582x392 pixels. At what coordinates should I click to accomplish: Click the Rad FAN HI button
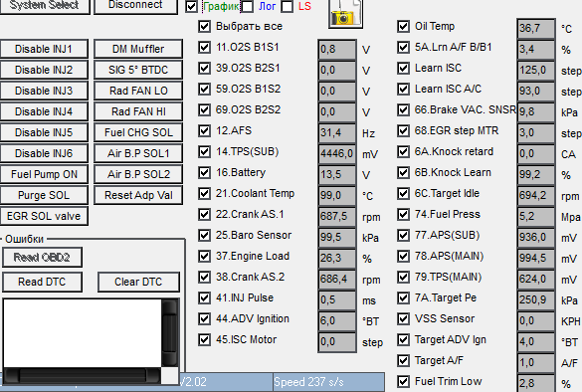coord(138,111)
